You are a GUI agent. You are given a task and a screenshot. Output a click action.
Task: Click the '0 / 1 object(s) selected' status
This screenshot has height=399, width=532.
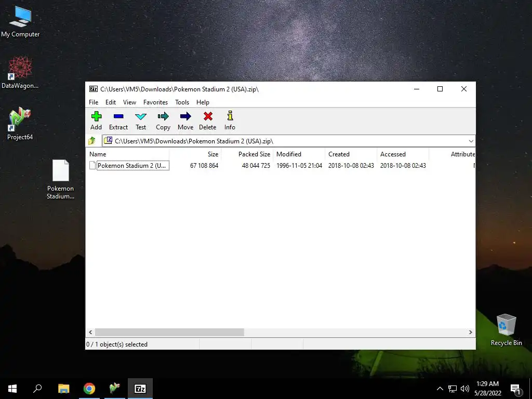(x=117, y=344)
